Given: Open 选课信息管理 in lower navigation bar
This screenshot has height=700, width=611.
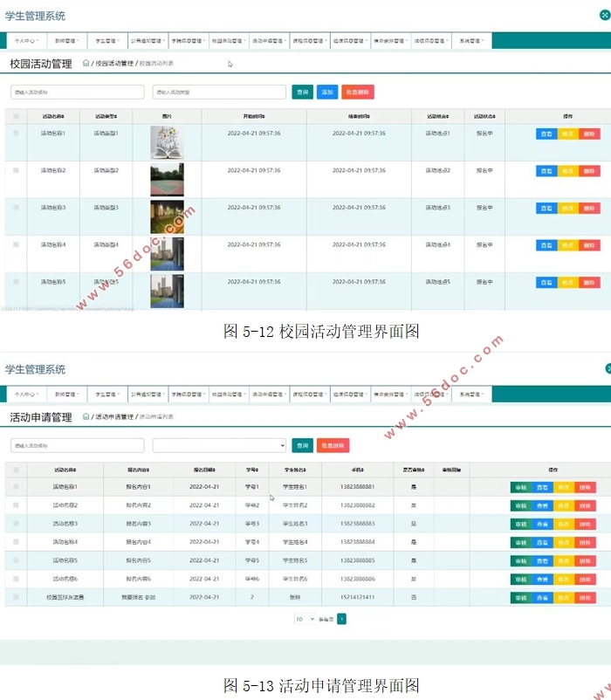Looking at the screenshot, I should point(350,395).
